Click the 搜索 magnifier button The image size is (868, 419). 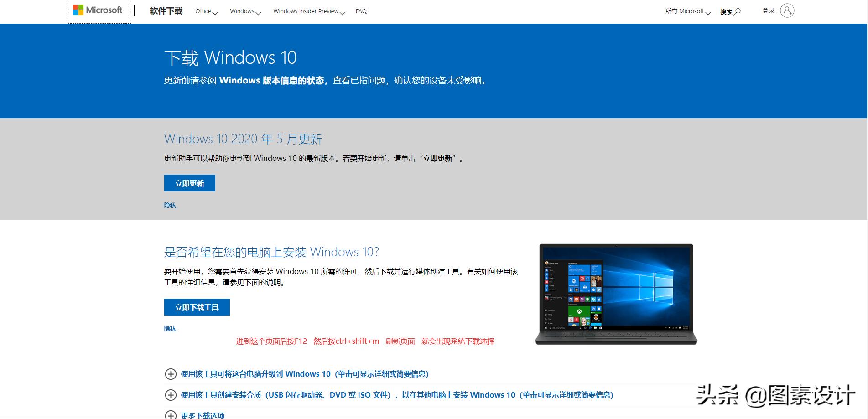click(x=730, y=11)
